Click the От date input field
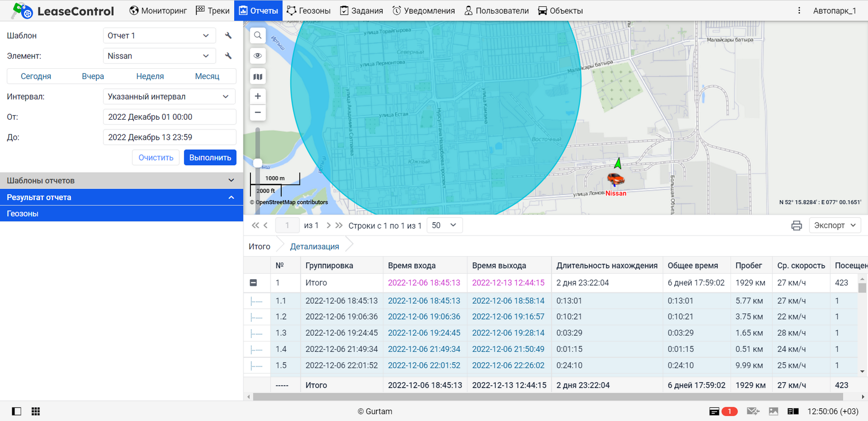 (169, 117)
